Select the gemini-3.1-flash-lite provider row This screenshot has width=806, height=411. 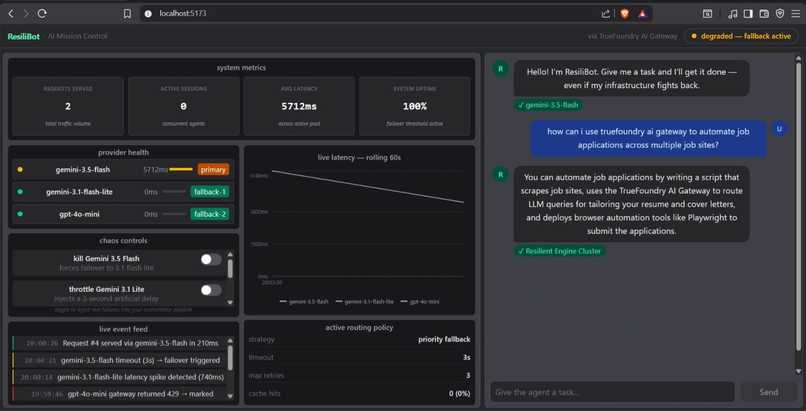click(x=122, y=192)
